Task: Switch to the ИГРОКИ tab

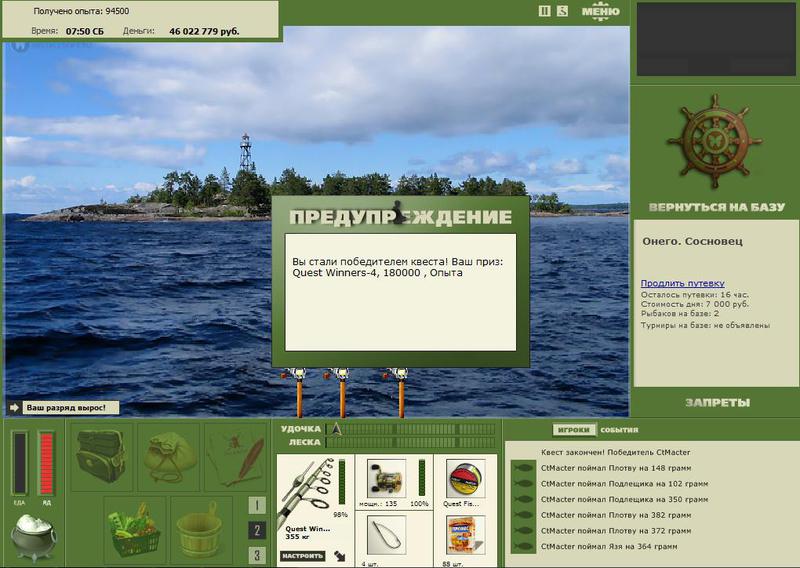Action: 573,430
